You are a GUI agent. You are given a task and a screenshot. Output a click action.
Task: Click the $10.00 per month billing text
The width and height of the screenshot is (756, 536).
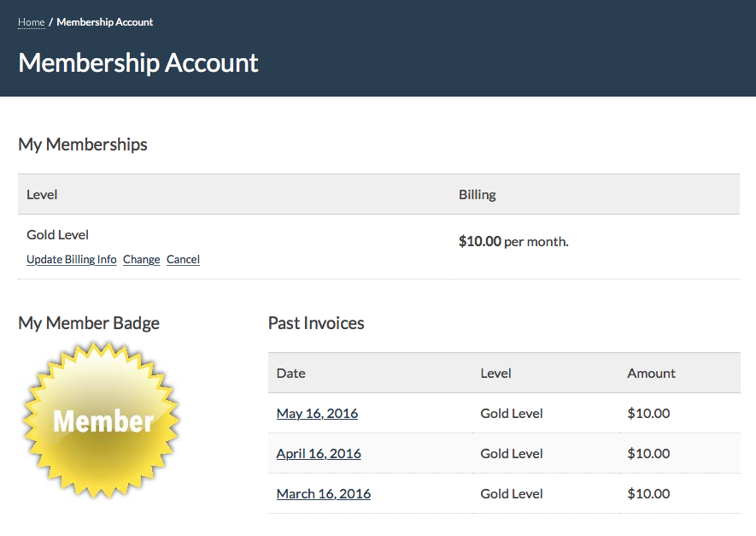(x=513, y=242)
